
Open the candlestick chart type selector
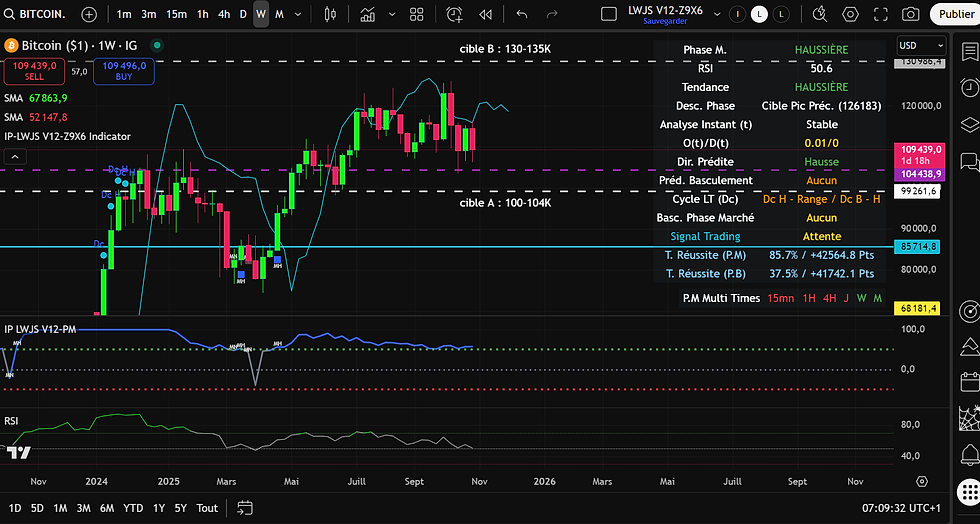pyautogui.click(x=330, y=14)
